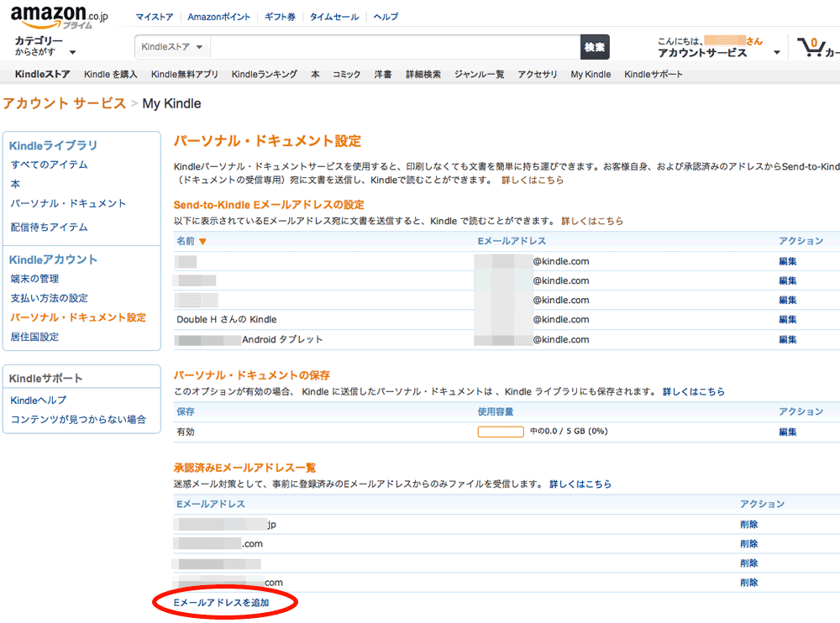This screenshot has width=840, height=623.
Task: Open 本 in the library sidebar
Action: click(15, 184)
